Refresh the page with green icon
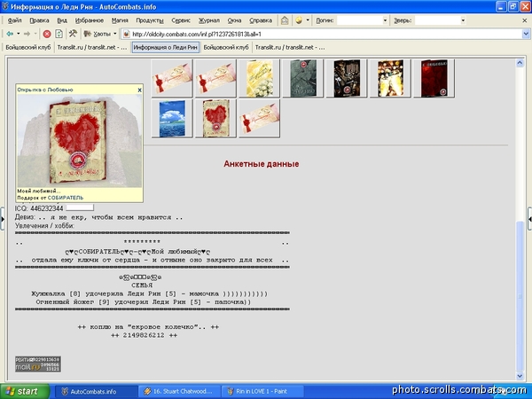Image resolution: width=532 pixels, height=399 pixels. point(59,34)
